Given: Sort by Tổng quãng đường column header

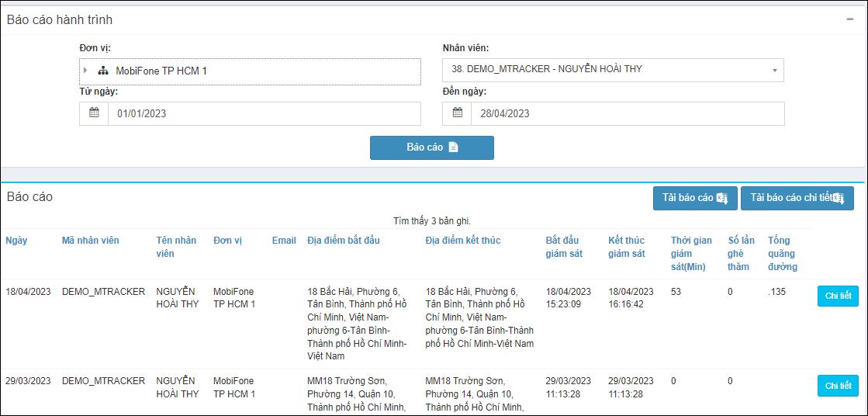Looking at the screenshot, I should pyautogui.click(x=783, y=254).
